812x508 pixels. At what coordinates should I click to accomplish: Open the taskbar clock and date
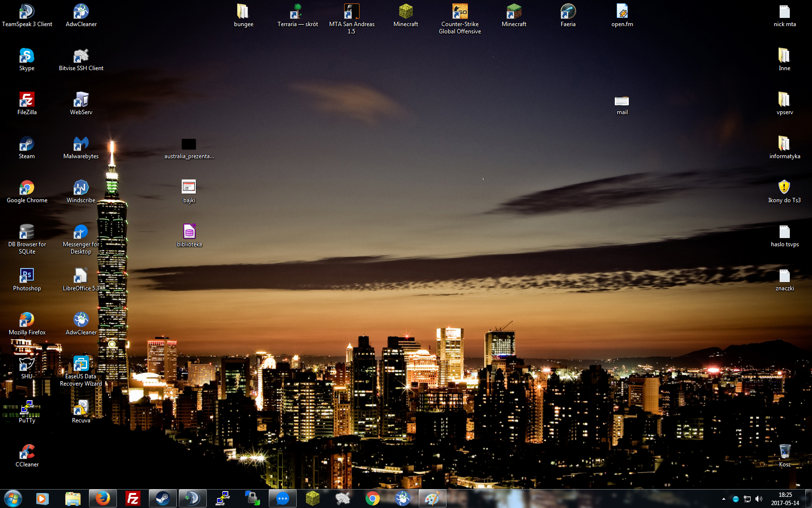pos(785,499)
